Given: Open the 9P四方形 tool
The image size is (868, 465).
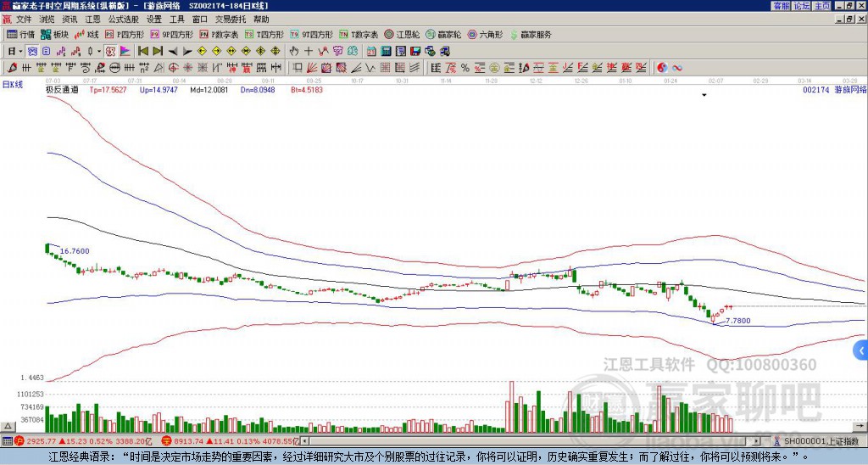Looking at the screenshot, I should tap(172, 34).
